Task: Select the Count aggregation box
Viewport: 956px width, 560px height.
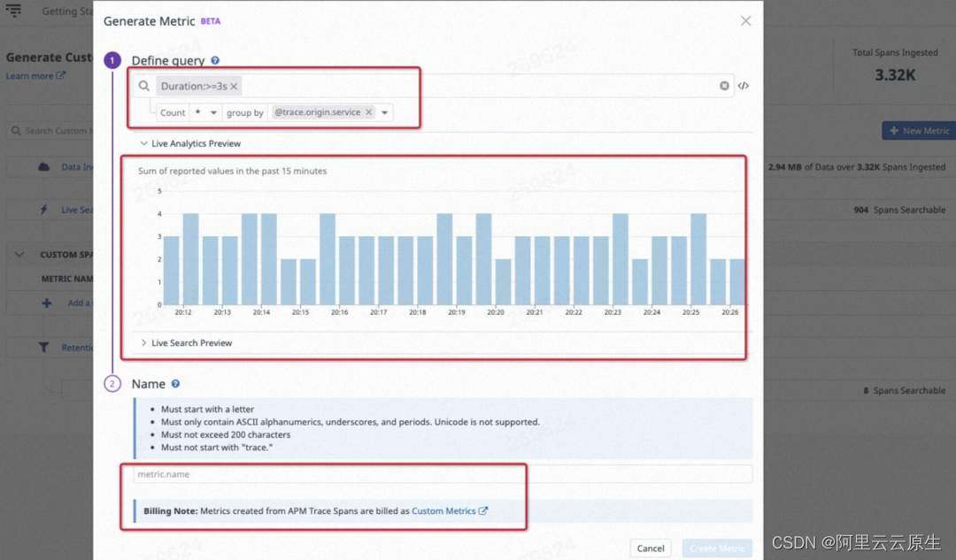Action: coord(173,112)
